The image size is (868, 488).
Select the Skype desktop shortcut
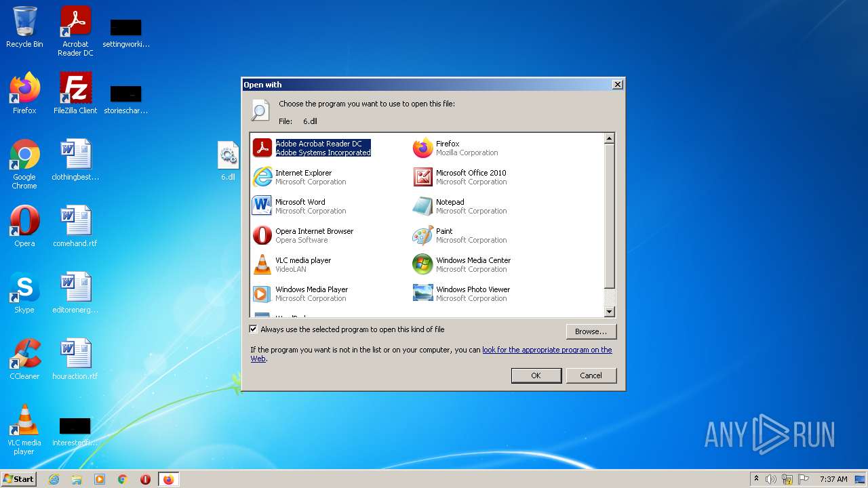(x=24, y=293)
